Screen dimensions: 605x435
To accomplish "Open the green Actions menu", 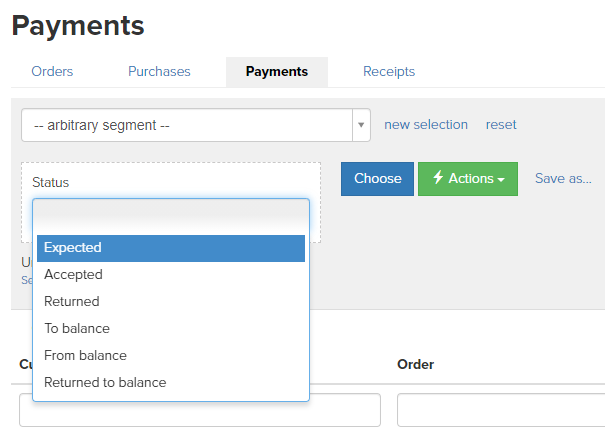I will click(x=468, y=179).
